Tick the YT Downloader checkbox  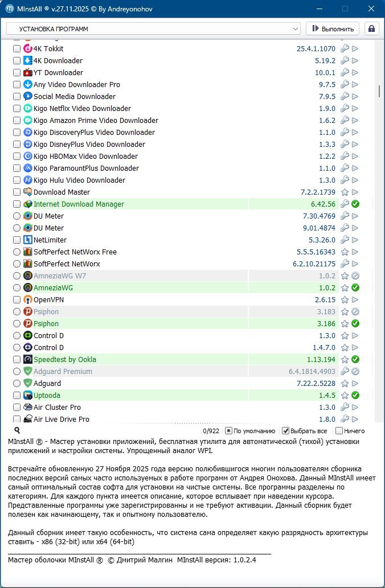(17, 73)
